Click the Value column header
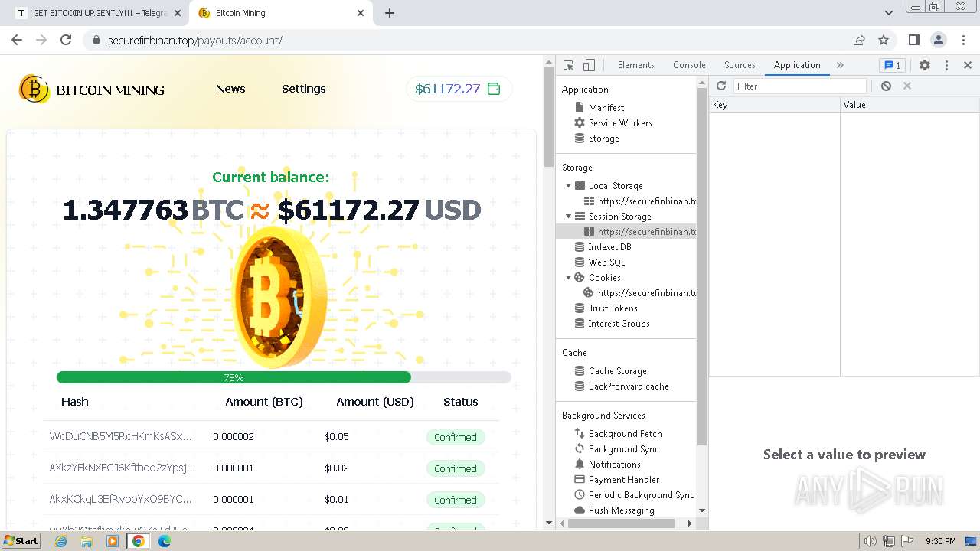 click(910, 105)
